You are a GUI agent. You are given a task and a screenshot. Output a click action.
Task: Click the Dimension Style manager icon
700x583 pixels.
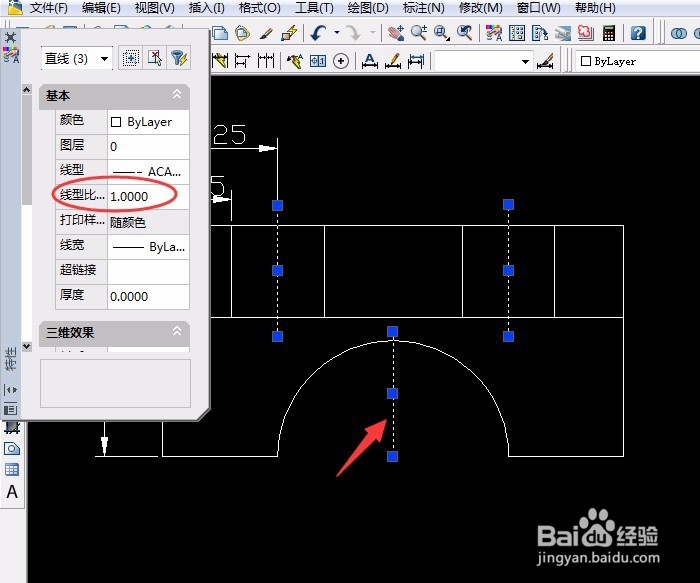(x=546, y=61)
